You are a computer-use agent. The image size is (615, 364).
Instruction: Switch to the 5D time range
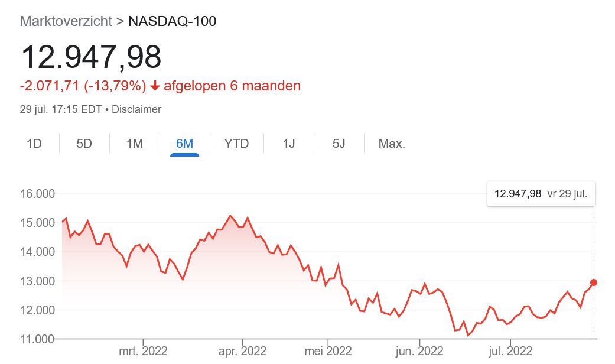point(84,143)
